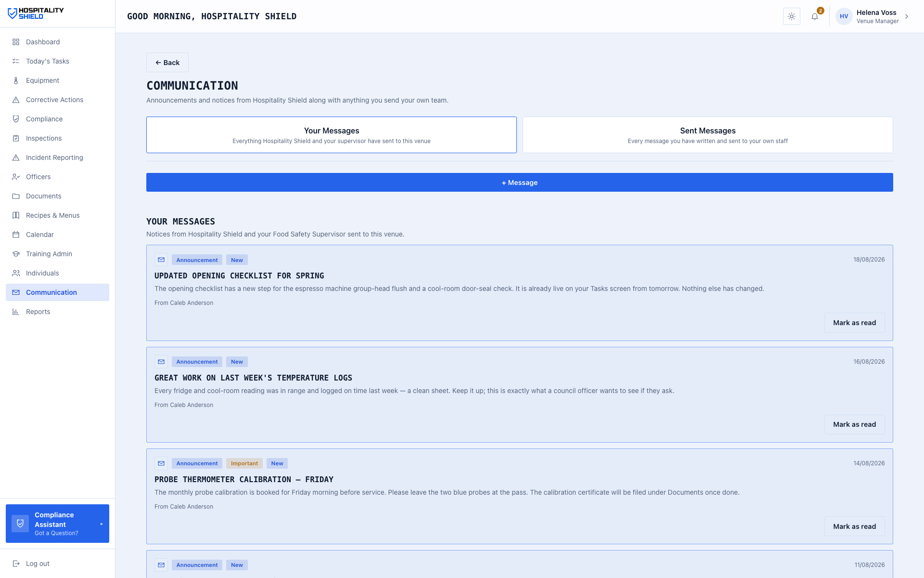This screenshot has height=578, width=924.
Task: Mark the Updated Opening Checklist message as read
Action: coord(855,323)
